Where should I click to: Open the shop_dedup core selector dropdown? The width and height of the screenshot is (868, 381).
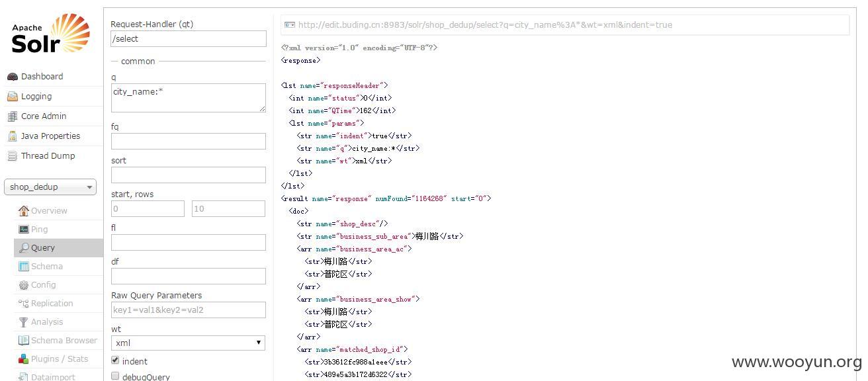click(50, 187)
